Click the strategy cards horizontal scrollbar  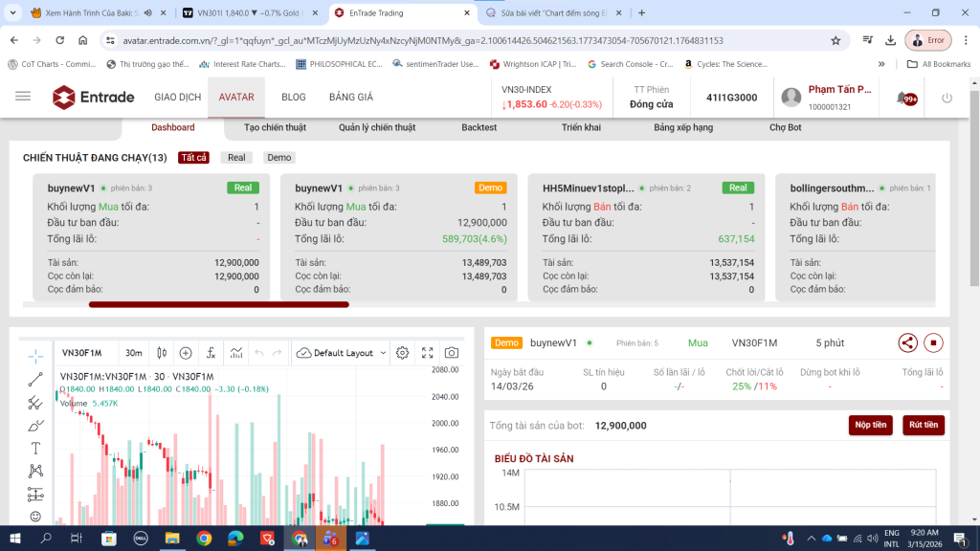218,305
